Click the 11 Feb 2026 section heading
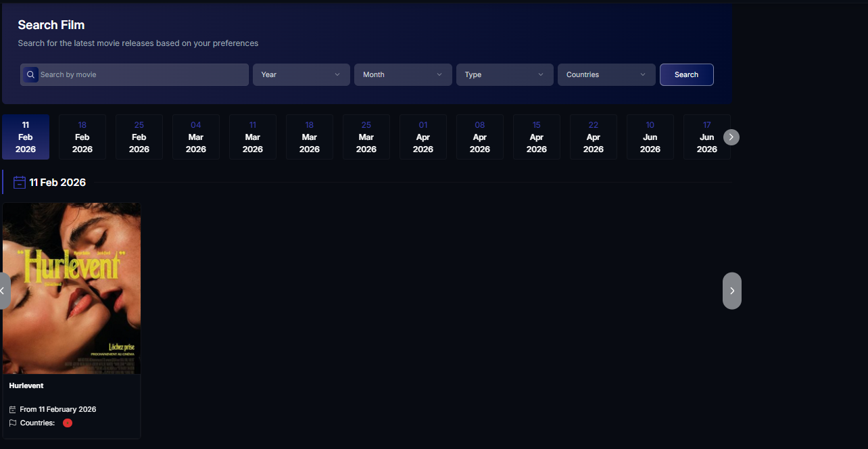Screen dimensions: 868x449 [x=57, y=183]
